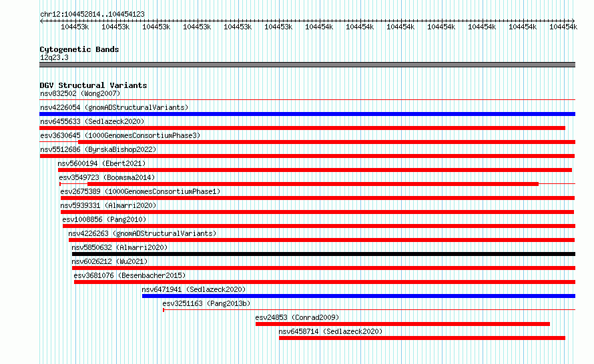Select the nsv4226054 gnomADStructuralVariants label
Screen dimensions: 594x364
click(114, 107)
